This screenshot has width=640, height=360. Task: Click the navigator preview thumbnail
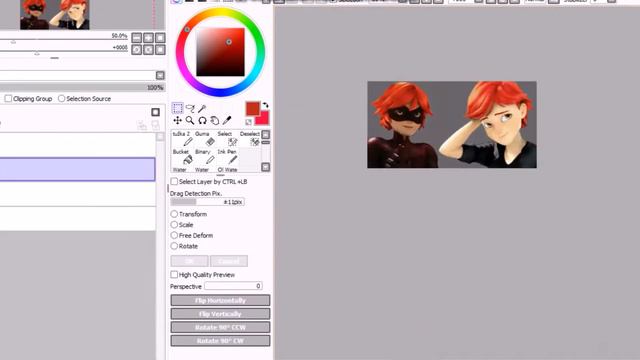click(x=55, y=14)
